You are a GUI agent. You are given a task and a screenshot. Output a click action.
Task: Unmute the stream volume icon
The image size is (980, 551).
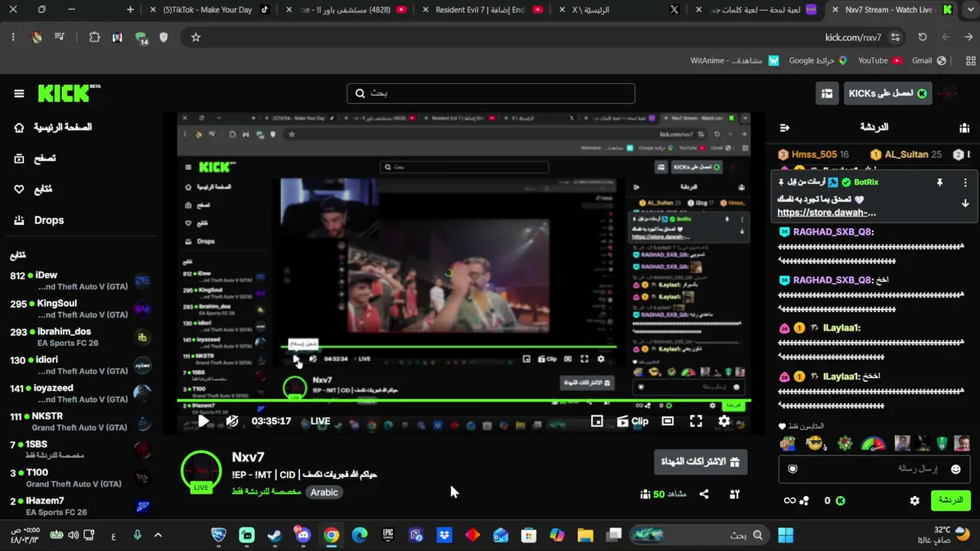click(232, 421)
